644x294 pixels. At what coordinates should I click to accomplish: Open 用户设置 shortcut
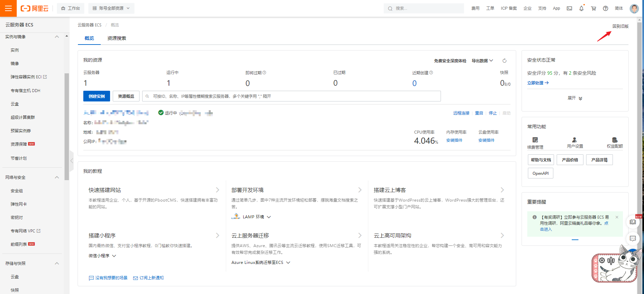point(575,143)
